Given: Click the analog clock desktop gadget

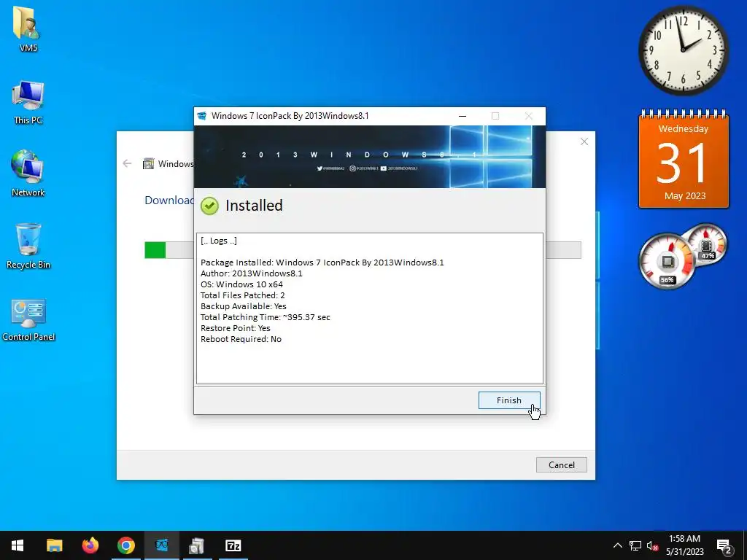Looking at the screenshot, I should (x=683, y=50).
